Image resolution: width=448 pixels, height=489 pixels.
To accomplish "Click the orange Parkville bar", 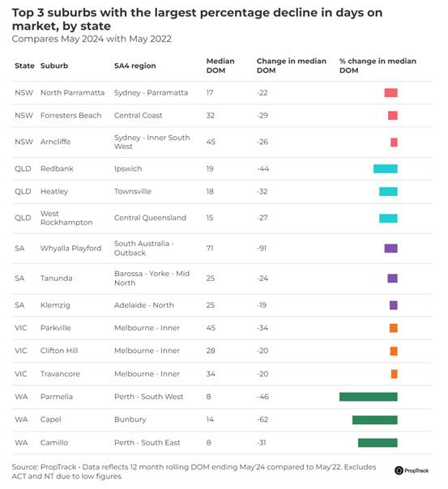I will click(394, 328).
